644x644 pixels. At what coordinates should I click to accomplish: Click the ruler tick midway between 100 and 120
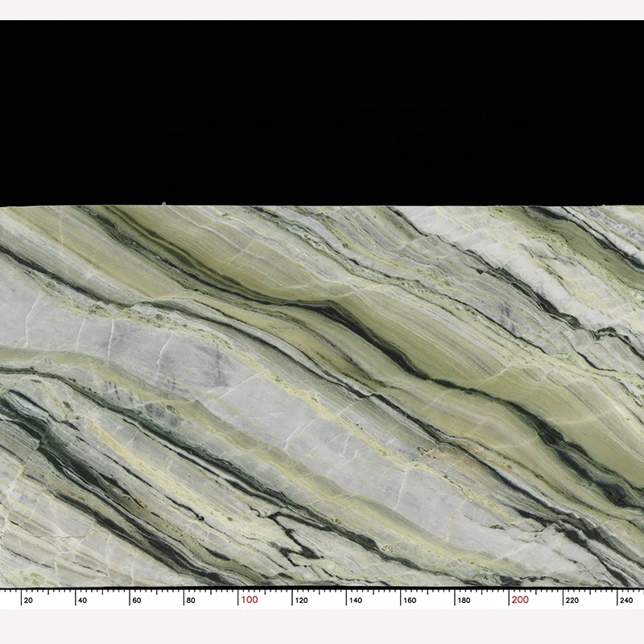[x=266, y=592]
